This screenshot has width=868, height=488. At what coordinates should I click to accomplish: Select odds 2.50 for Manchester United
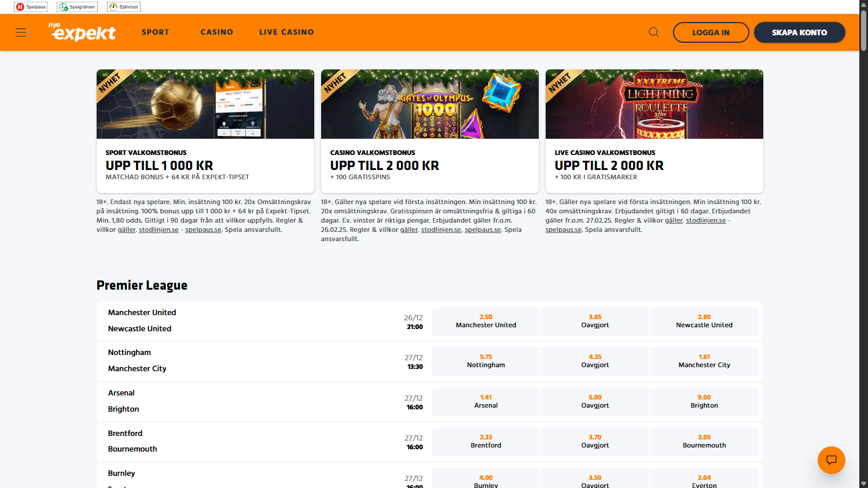point(486,321)
